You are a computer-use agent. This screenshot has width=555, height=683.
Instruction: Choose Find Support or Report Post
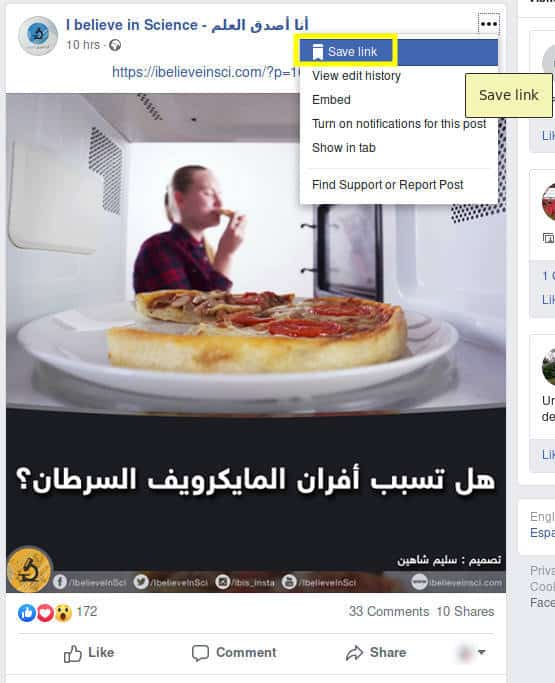coord(387,185)
